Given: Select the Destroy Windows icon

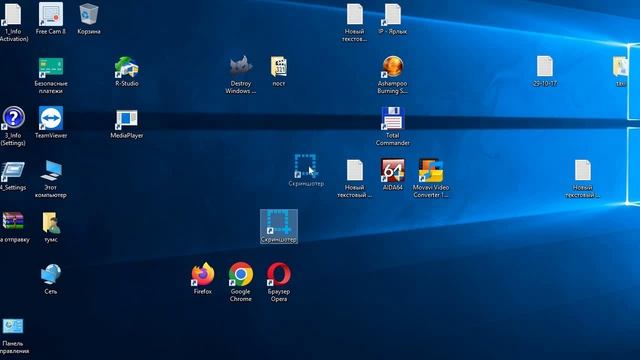Looking at the screenshot, I should click(x=240, y=75).
